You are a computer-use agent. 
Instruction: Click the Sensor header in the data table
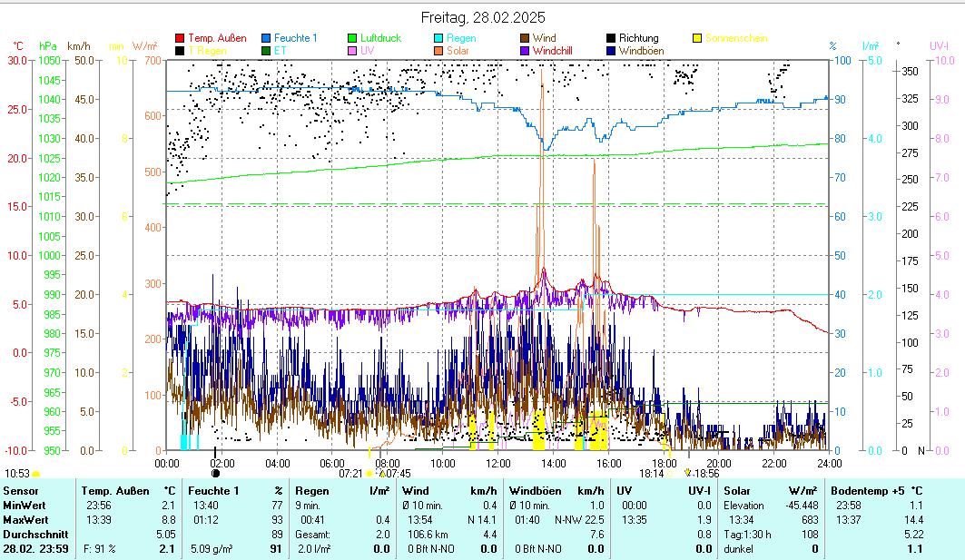point(21,491)
